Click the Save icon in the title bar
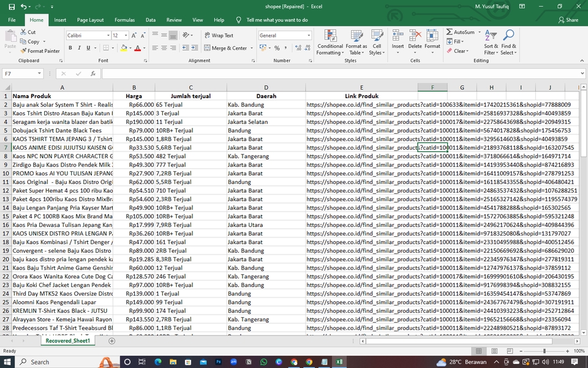 [x=12, y=6]
